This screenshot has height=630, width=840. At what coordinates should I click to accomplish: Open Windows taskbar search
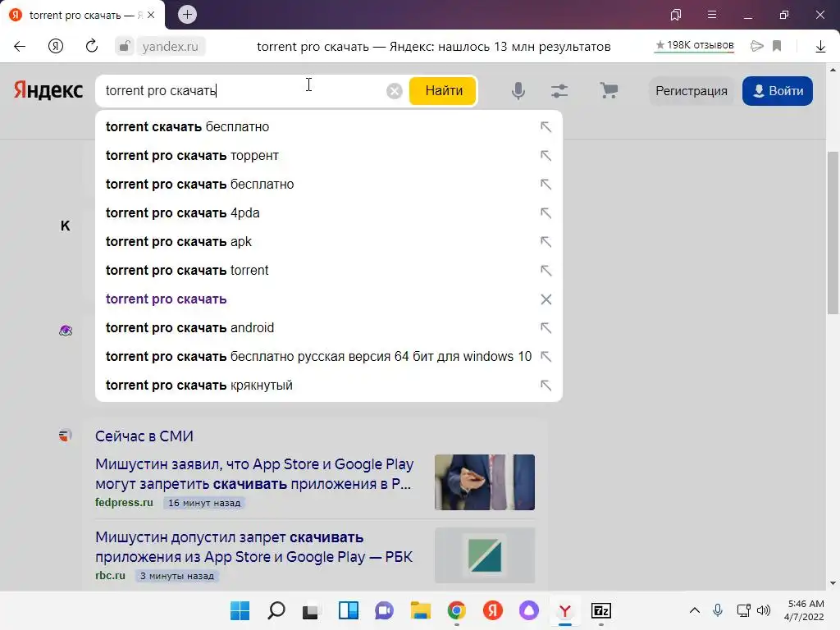276,610
